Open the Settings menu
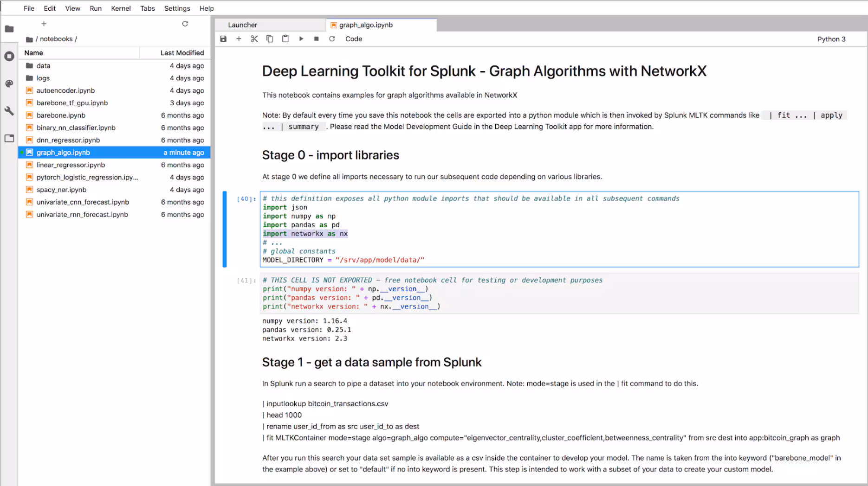Image resolution: width=868 pixels, height=486 pixels. (x=177, y=8)
